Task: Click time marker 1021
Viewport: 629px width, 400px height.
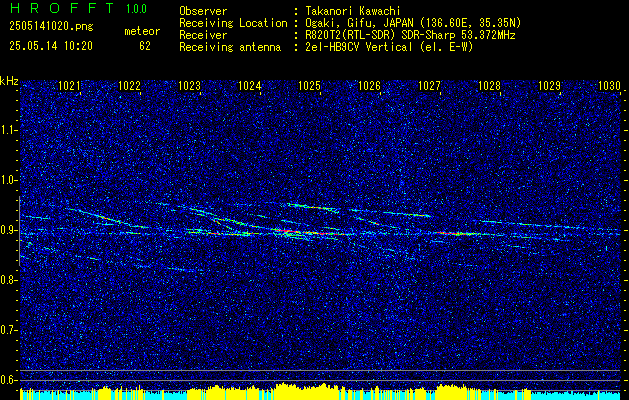Action: point(69,85)
